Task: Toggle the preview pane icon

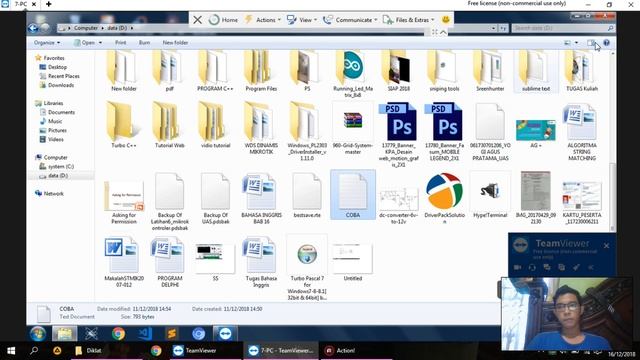Action: (x=591, y=42)
